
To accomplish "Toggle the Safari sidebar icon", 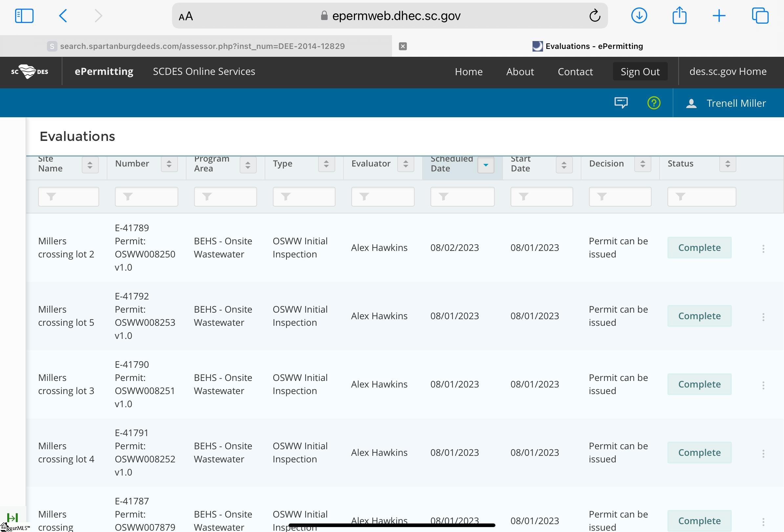I will [24, 16].
